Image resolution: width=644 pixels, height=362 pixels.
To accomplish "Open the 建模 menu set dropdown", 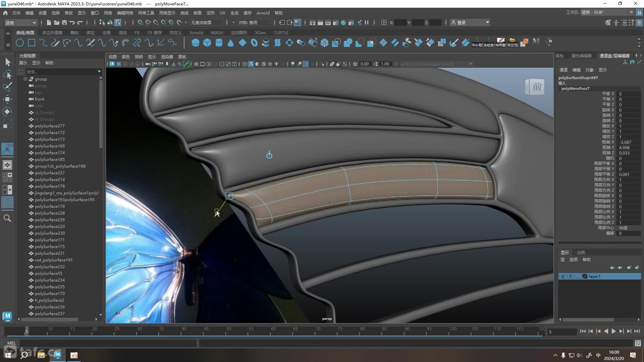I will pos(21,22).
